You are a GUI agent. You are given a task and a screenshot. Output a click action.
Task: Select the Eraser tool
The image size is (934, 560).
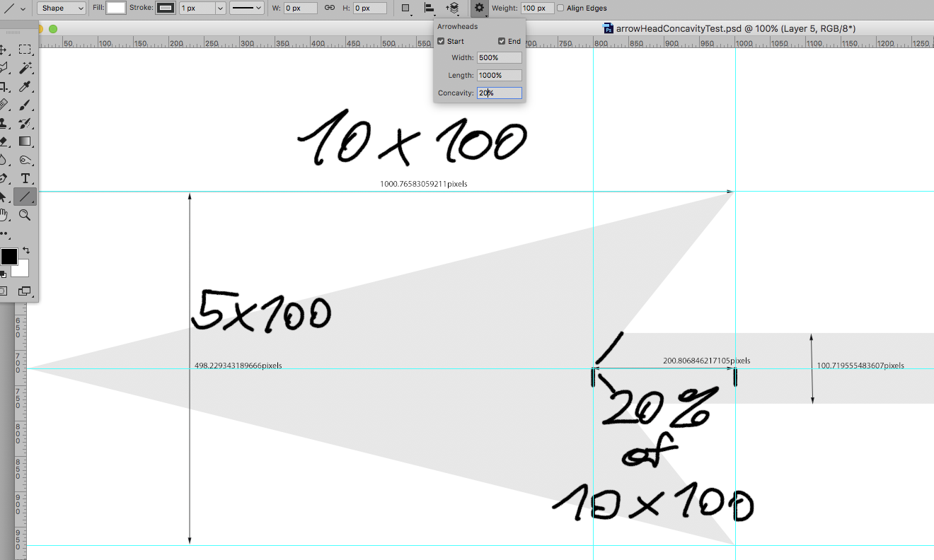tap(4, 141)
